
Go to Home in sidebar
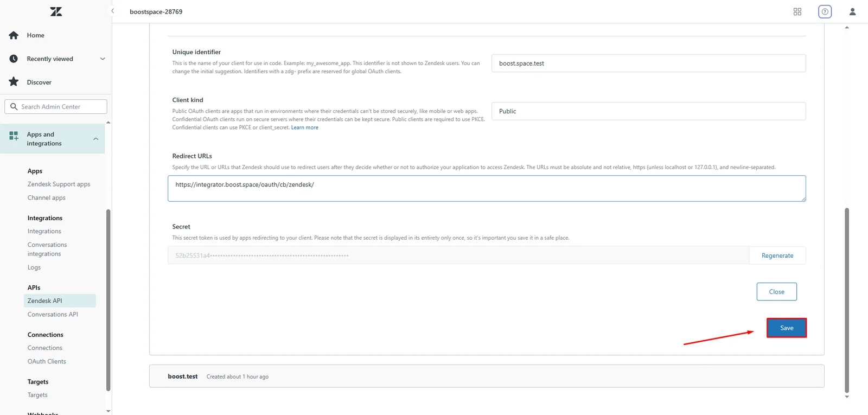(36, 35)
